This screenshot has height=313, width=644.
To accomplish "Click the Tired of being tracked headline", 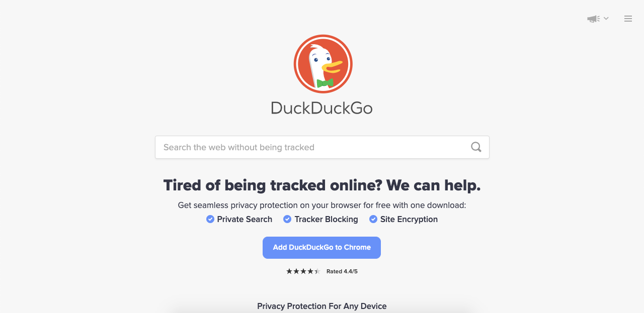I will [322, 185].
